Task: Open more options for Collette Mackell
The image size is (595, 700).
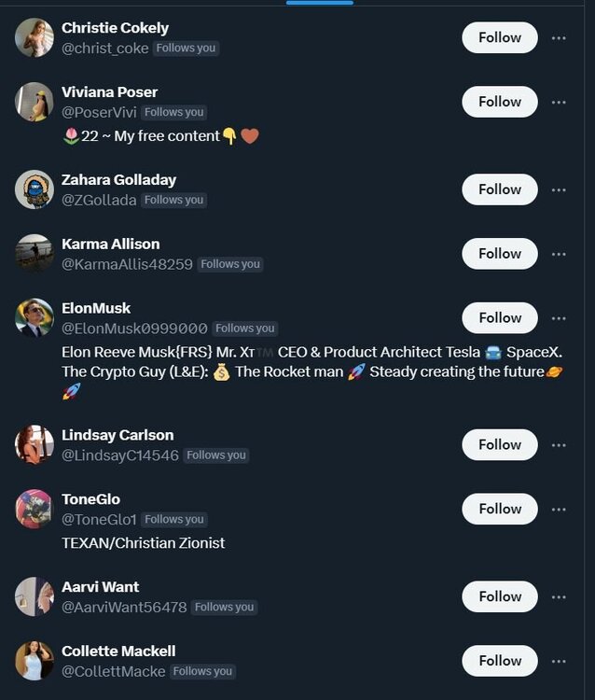Action: point(559,661)
